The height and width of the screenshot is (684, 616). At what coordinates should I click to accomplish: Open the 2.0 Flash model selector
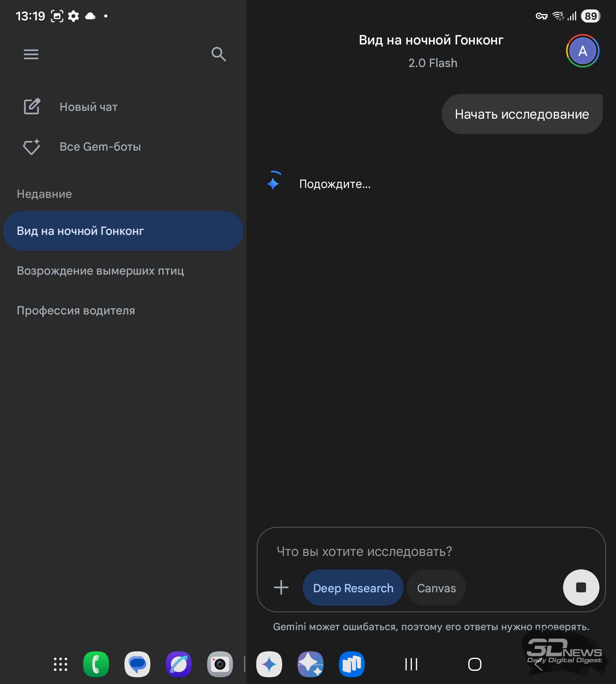(433, 63)
